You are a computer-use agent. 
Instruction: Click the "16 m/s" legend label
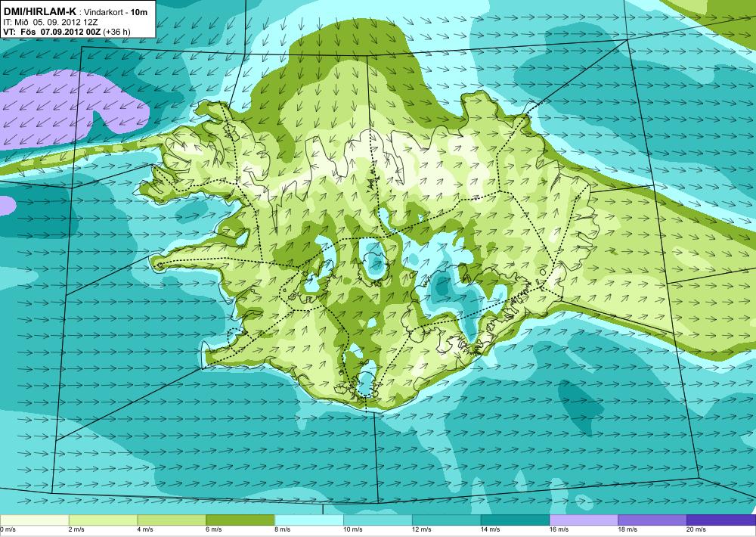point(559,529)
